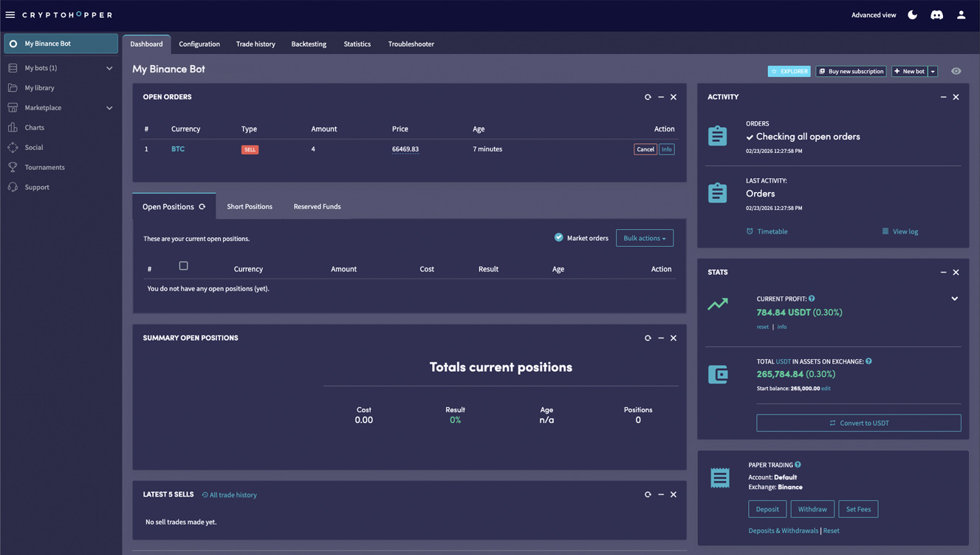Open the hamburger menu icon

click(x=10, y=15)
